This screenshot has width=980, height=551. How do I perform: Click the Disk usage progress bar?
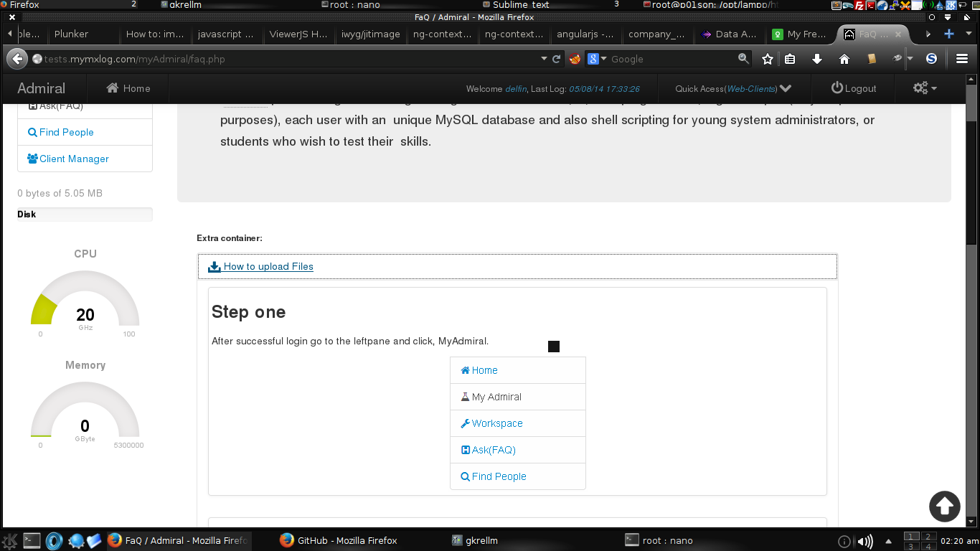click(x=85, y=214)
